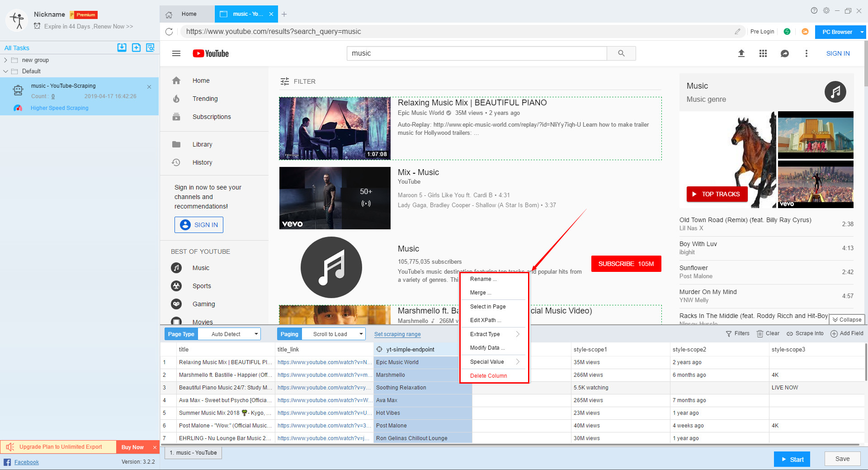Open the Page Type Auto Detect dropdown

[x=230, y=334]
